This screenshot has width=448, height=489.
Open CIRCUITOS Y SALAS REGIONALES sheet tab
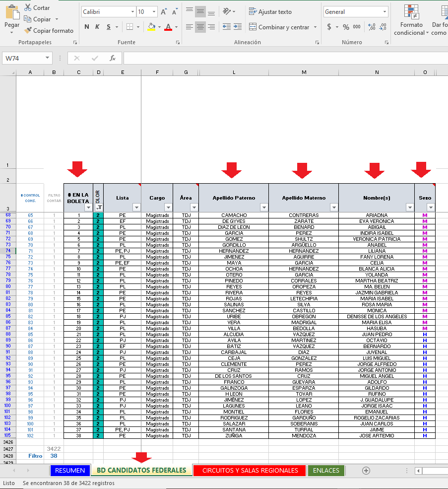coord(250,470)
